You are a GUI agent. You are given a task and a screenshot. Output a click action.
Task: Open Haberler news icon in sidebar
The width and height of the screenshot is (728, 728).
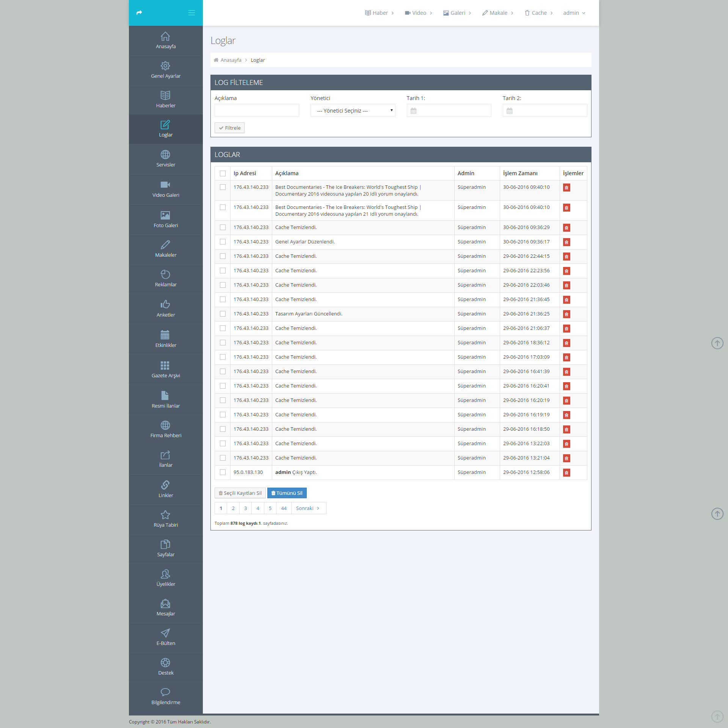pyautogui.click(x=165, y=95)
